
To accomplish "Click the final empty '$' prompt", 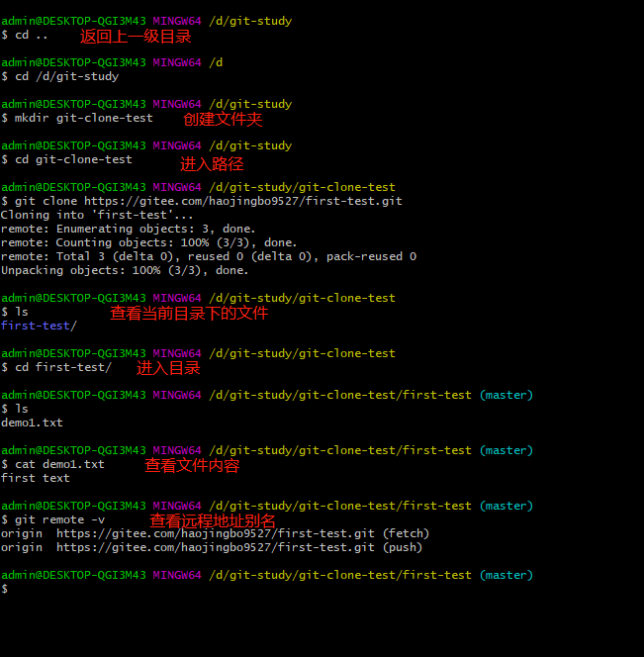I will [5, 589].
